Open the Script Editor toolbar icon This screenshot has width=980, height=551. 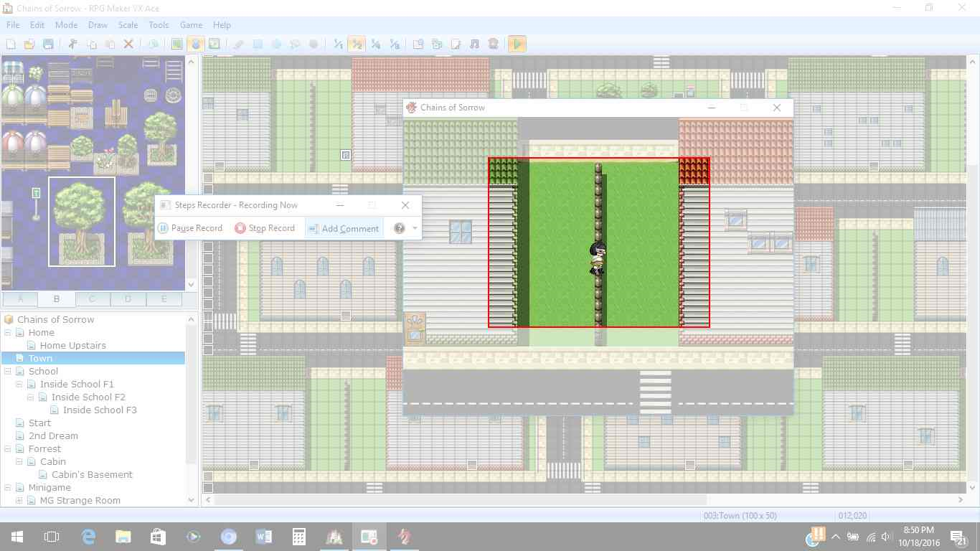coord(456,44)
